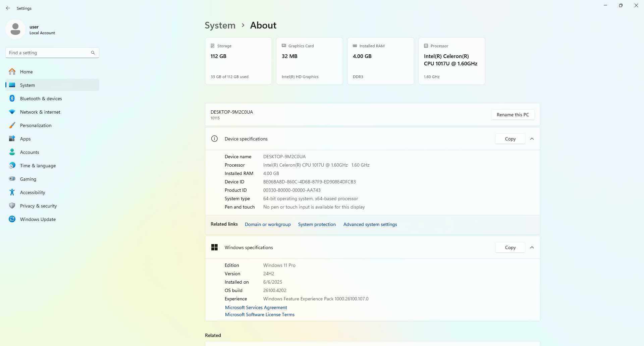This screenshot has width=644, height=346.
Task: Click the Windows Update sync icon
Action: (x=12, y=219)
